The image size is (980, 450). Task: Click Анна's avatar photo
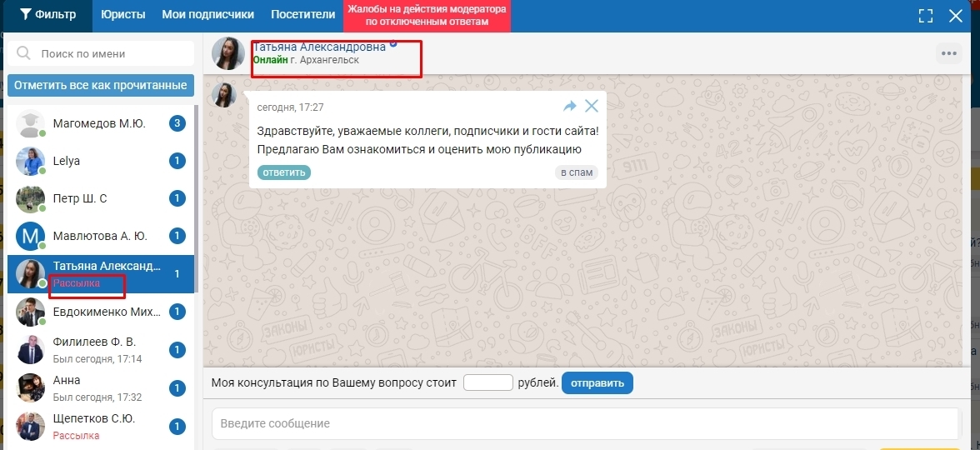coord(30,388)
